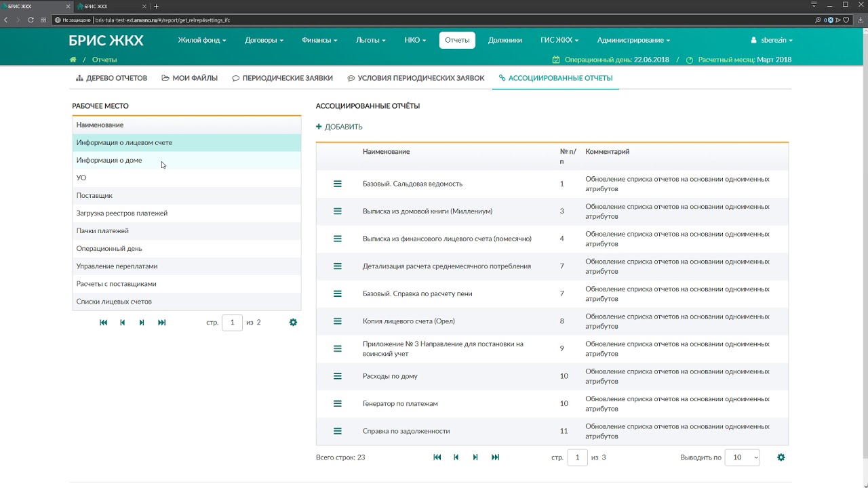This screenshot has width=868, height=488.
Task: Open sberezin user dropdown
Action: point(772,40)
